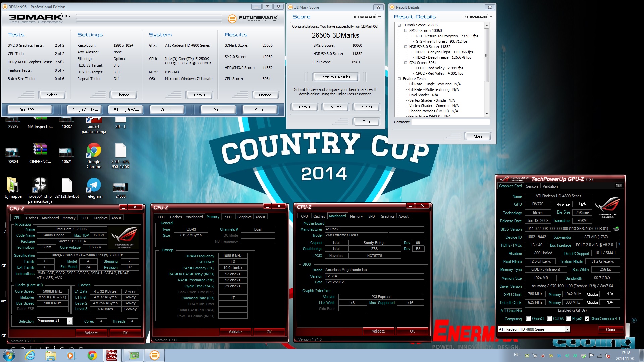Open Windows Start menu orb
The height and width of the screenshot is (362, 644).
[9, 355]
